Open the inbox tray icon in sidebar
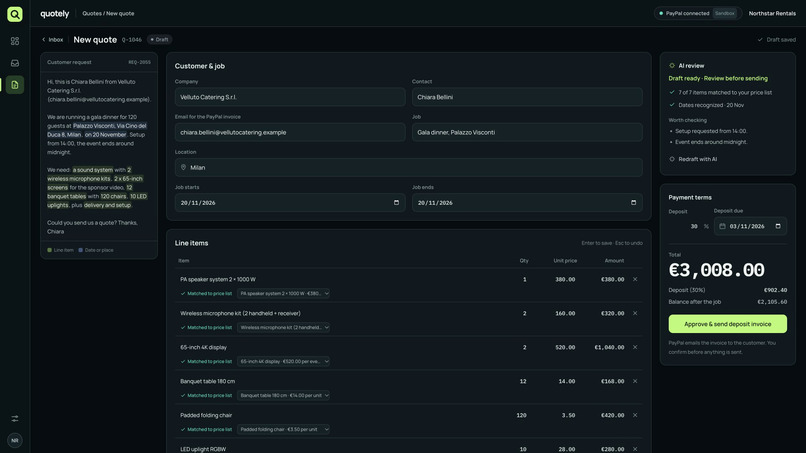 coord(15,63)
